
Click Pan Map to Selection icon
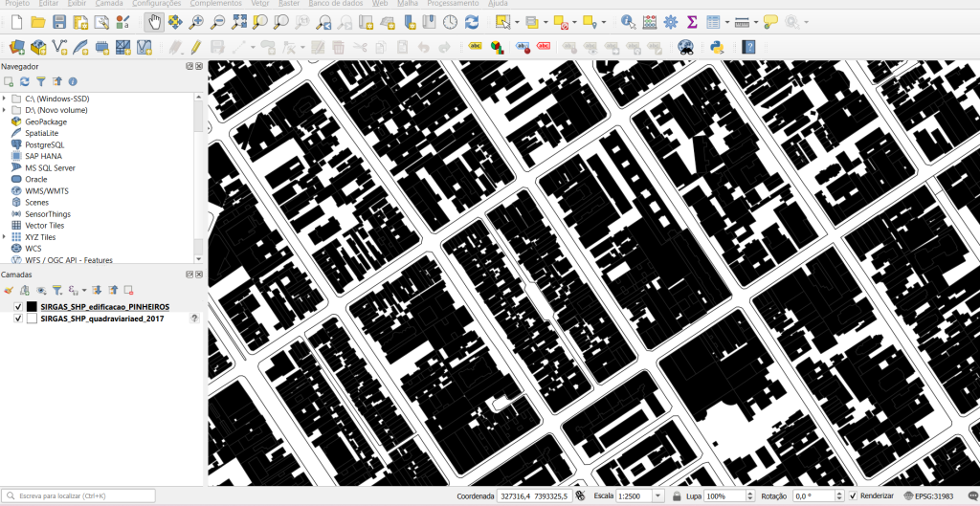(x=176, y=23)
